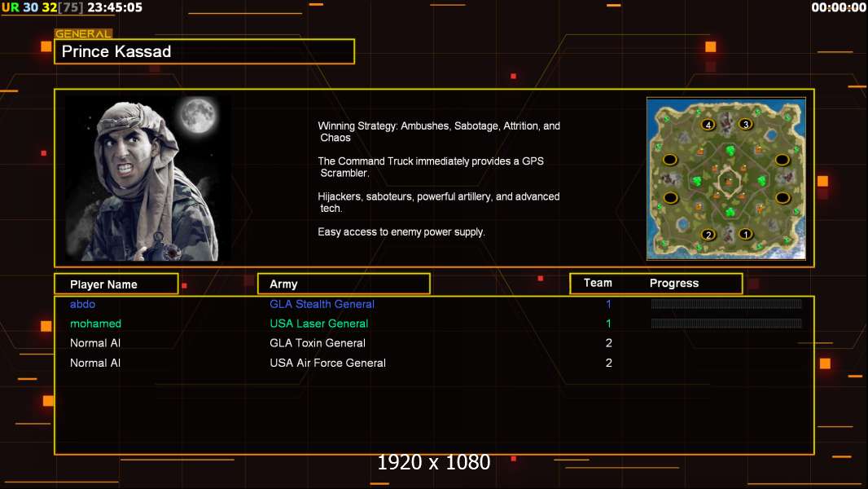The image size is (868, 489).
Task: Click mohamed's team number 1
Action: (x=608, y=324)
